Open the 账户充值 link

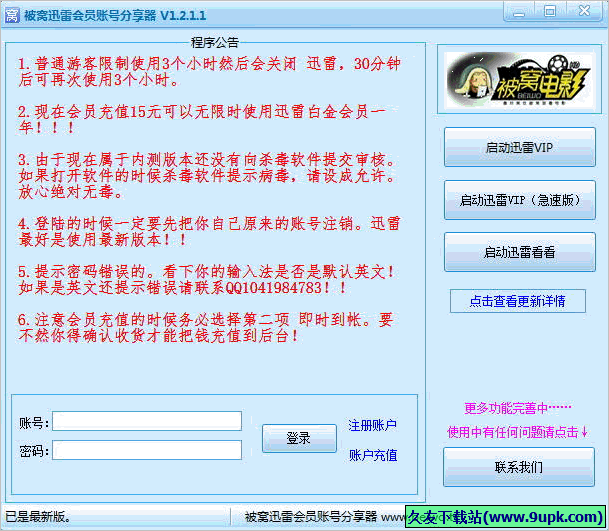click(373, 455)
